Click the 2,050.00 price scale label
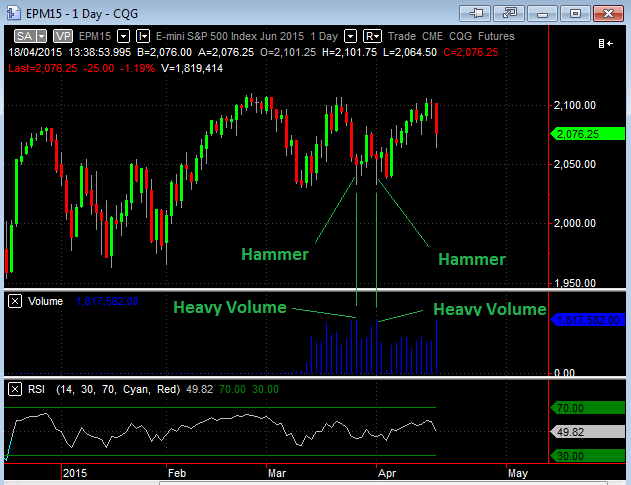 coord(575,164)
